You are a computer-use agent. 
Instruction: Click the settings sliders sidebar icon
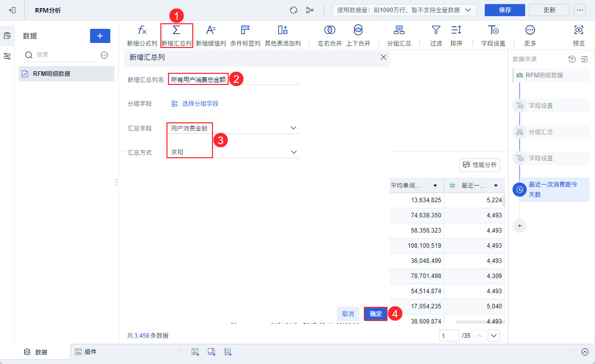coord(7,56)
